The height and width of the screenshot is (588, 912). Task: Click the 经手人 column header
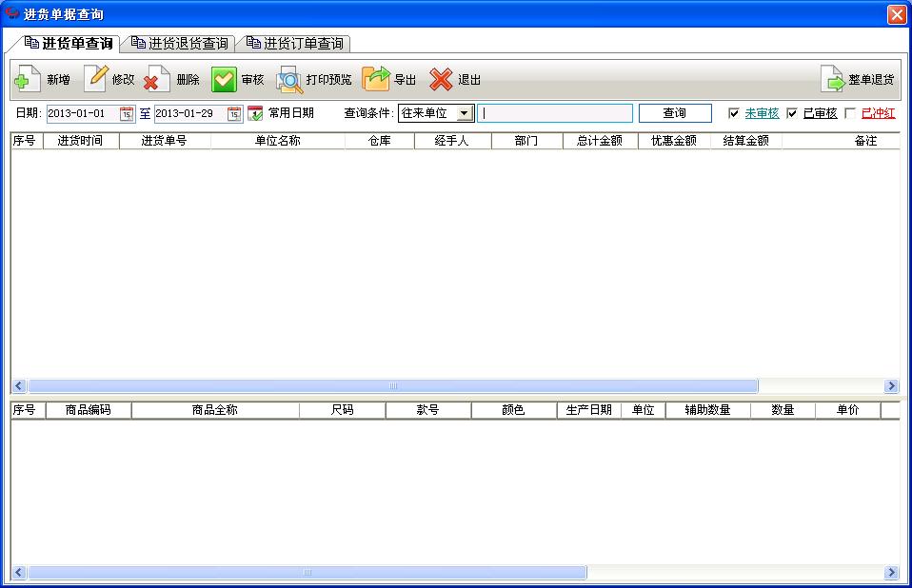tap(452, 141)
